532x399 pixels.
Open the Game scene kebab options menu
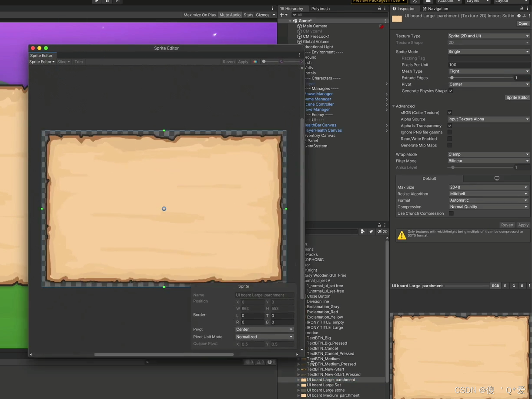coord(385,21)
